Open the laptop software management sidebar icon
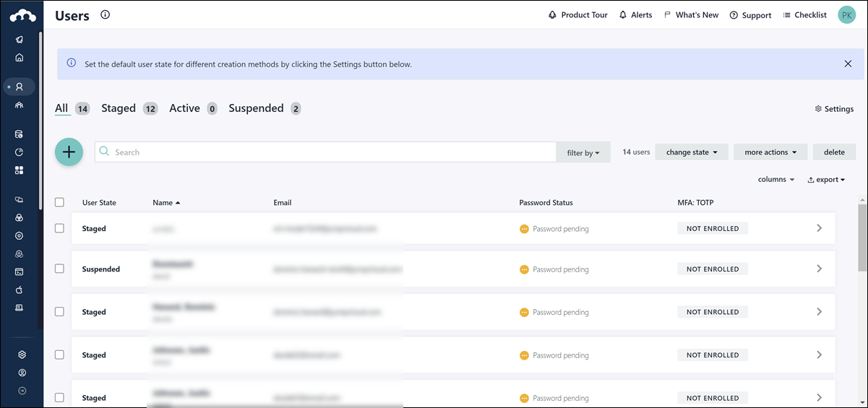The image size is (868, 408). click(20, 308)
